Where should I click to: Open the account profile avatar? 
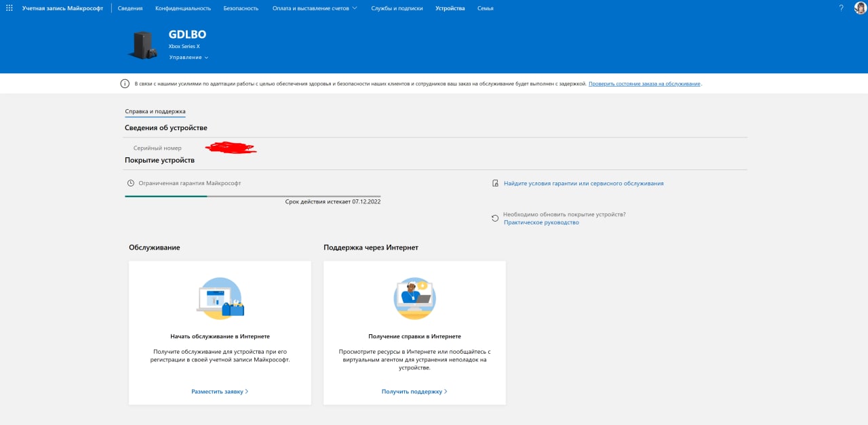[x=860, y=8]
